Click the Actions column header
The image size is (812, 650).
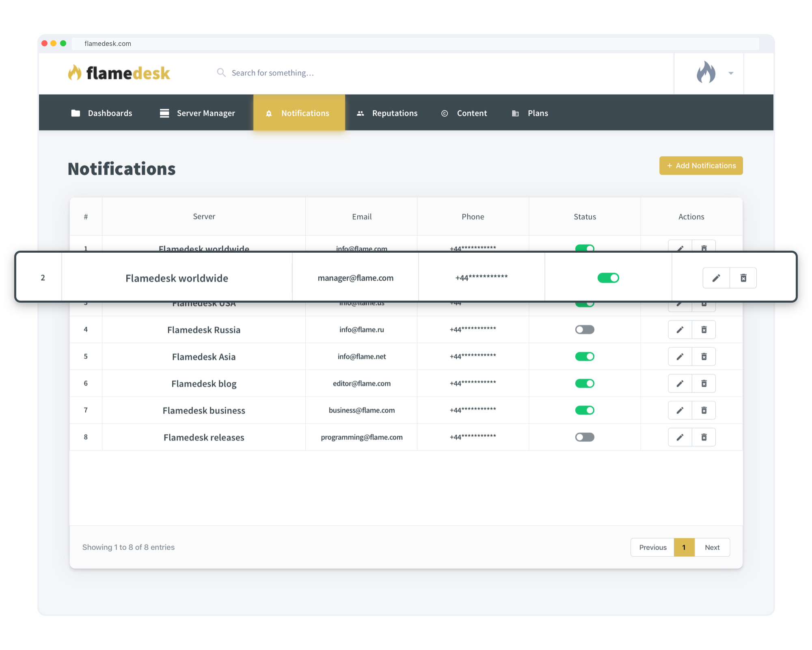tap(691, 217)
